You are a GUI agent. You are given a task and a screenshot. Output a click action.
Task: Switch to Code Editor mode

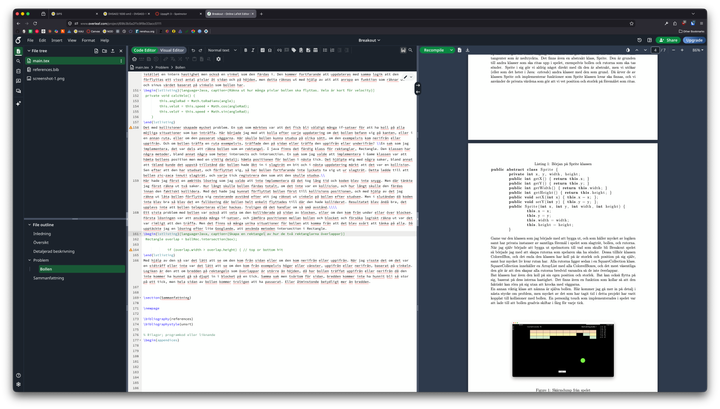pos(143,49)
